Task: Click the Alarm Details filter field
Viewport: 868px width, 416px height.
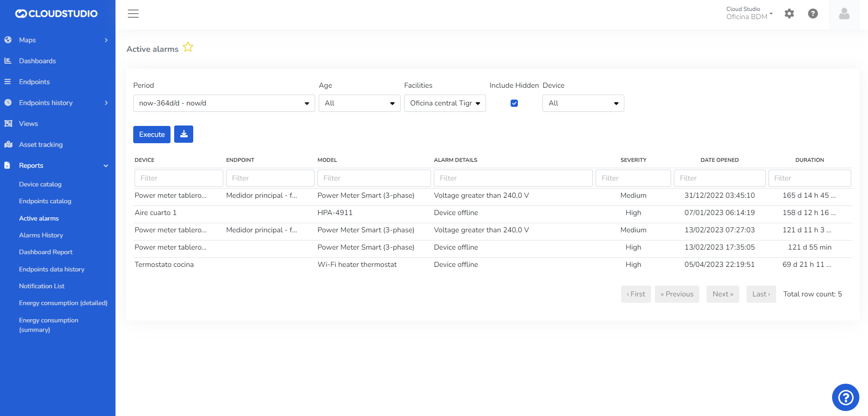Action: pyautogui.click(x=513, y=178)
